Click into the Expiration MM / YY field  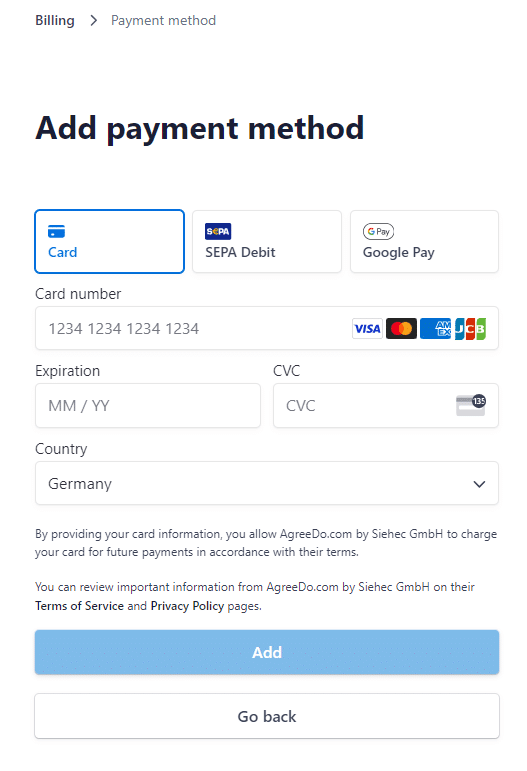click(148, 406)
